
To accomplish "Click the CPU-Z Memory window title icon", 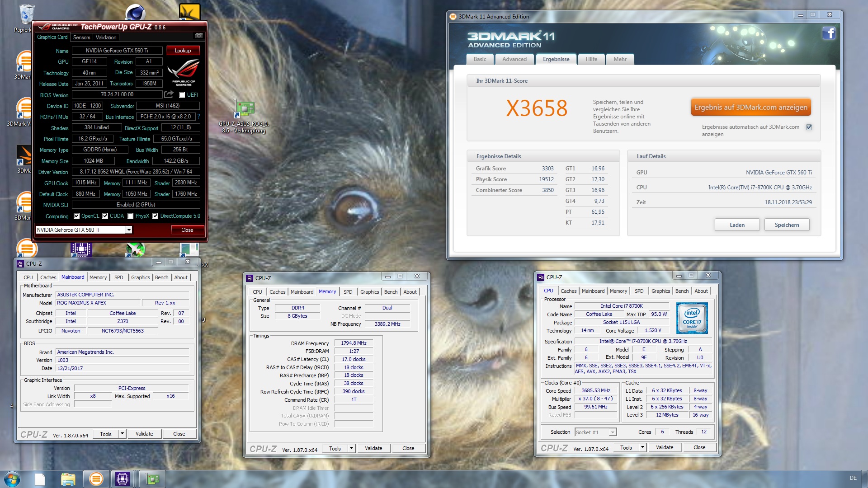I will coord(250,278).
